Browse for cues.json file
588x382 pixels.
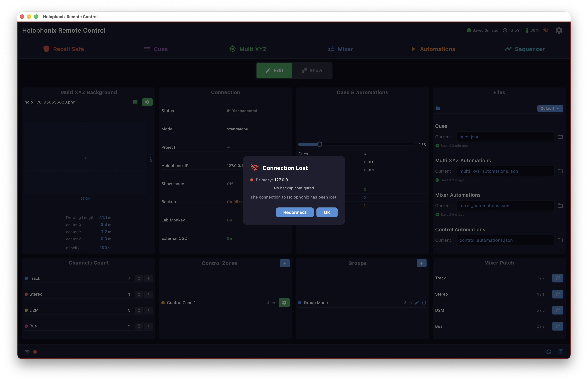560,137
